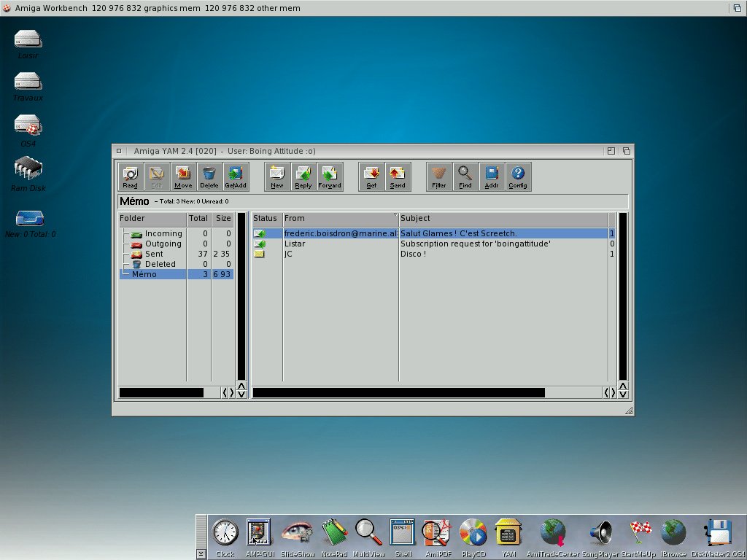Click the Find magnifier toolbar icon
The image size is (747, 560).
point(465,176)
